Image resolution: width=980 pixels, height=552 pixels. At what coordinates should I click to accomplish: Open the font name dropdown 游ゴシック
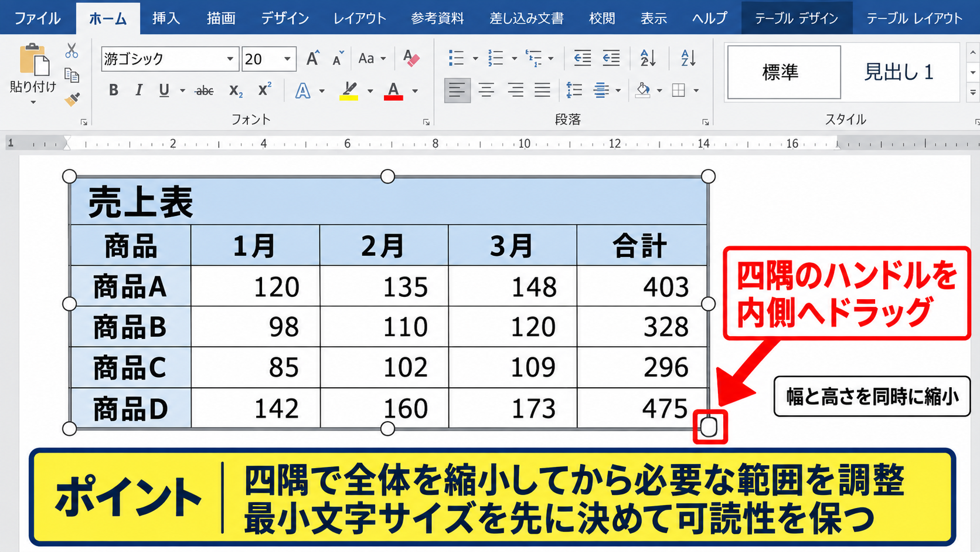(230, 59)
